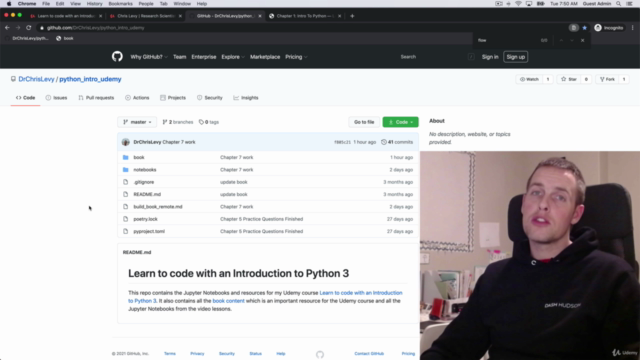Click the poetry.lock file icon

126,219
